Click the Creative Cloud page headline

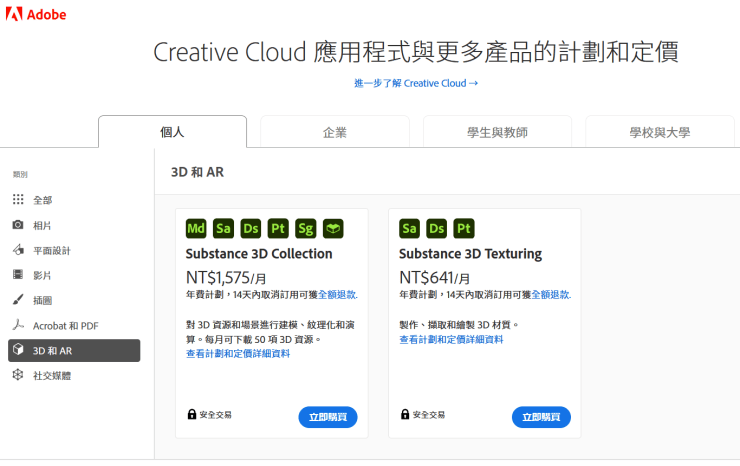click(416, 52)
